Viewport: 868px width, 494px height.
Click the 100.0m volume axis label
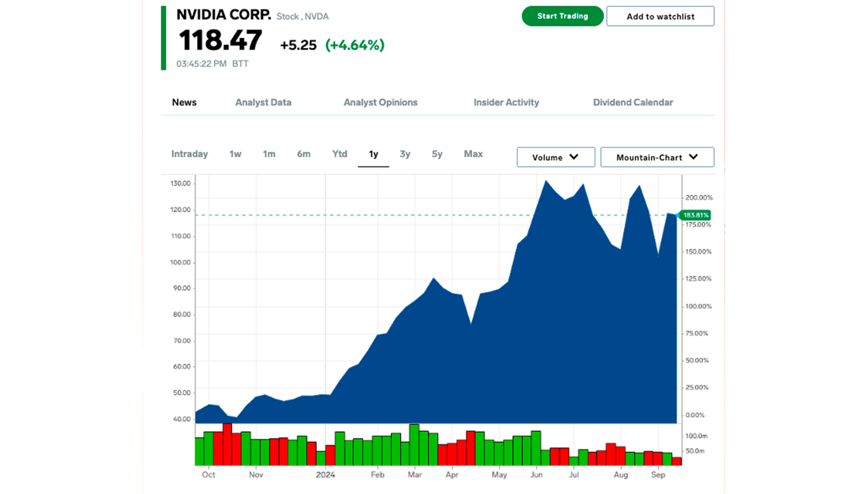(x=696, y=436)
